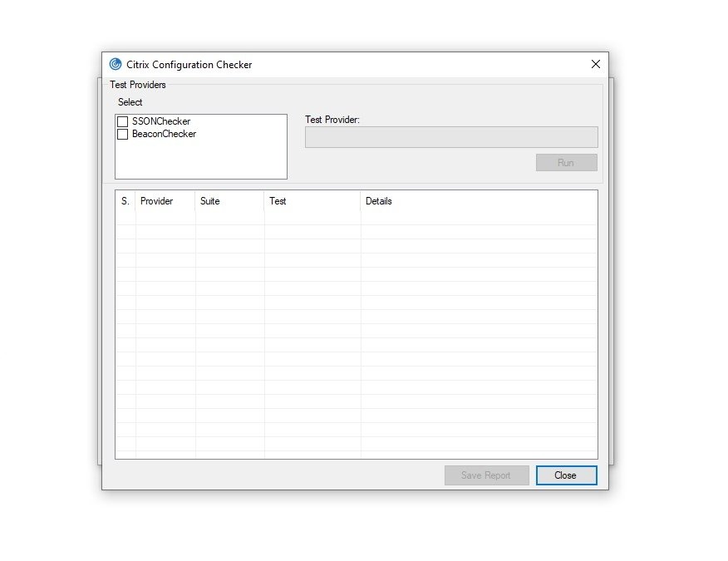Viewport: 728px width, 561px height.
Task: Click the Citrix logo icon in title bar
Action: pos(116,64)
